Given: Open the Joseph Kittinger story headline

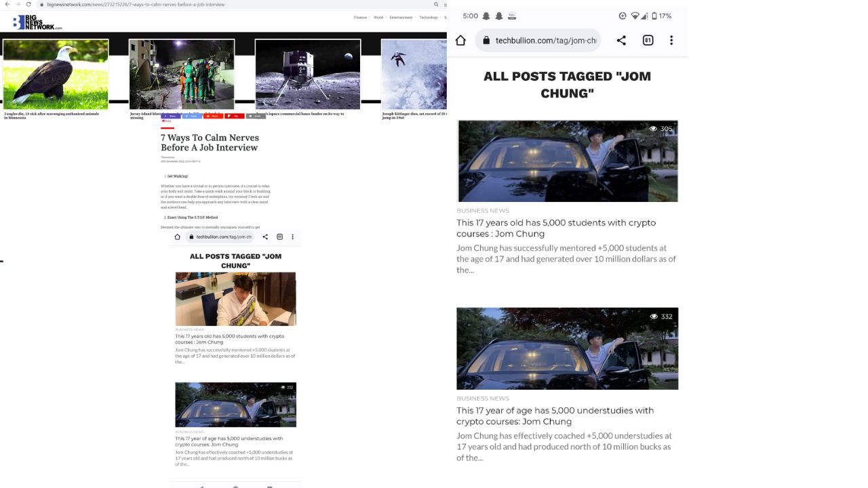Looking at the screenshot, I should (414, 116).
